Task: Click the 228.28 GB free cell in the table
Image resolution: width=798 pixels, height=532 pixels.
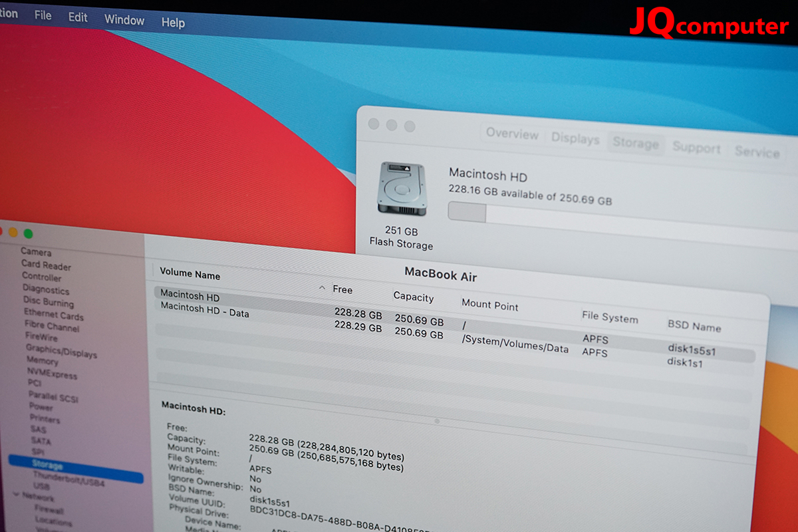Action: pyautogui.click(x=358, y=314)
